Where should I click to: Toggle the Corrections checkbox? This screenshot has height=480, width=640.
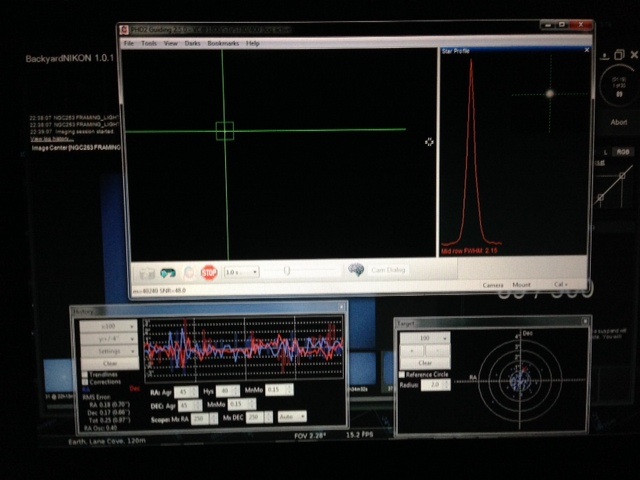[x=85, y=382]
